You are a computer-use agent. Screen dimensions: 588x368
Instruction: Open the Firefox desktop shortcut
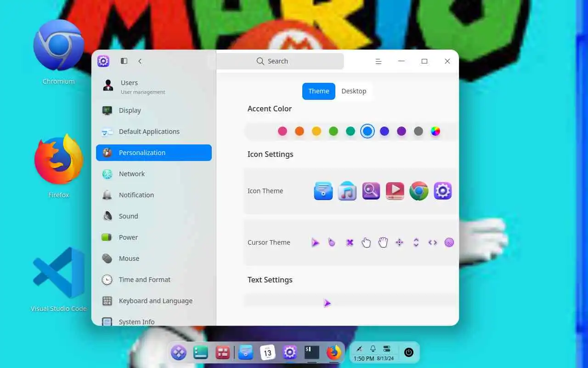point(59,166)
